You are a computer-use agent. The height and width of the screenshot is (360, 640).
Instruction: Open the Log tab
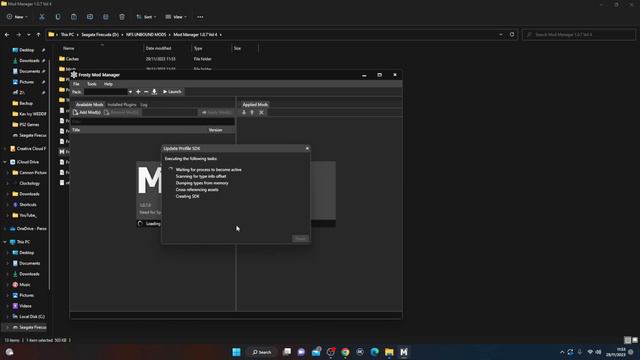144,105
